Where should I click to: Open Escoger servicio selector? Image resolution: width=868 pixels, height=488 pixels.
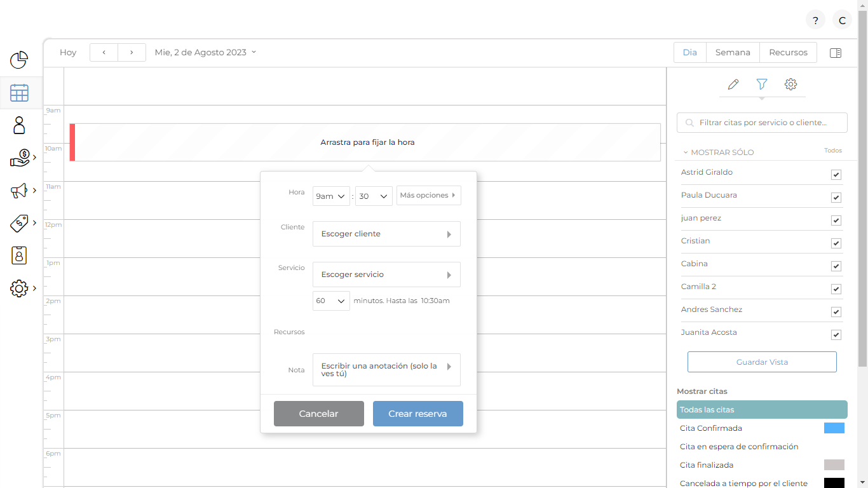[386, 274]
